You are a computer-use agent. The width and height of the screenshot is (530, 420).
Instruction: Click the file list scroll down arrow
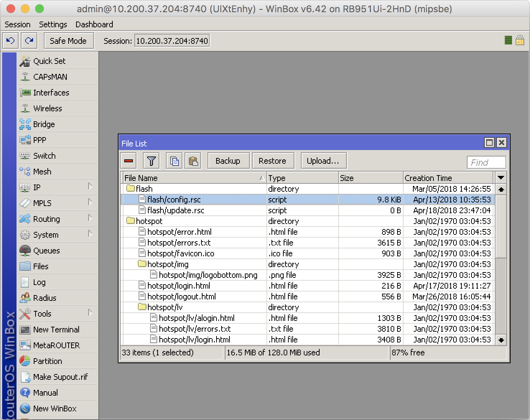[501, 340]
